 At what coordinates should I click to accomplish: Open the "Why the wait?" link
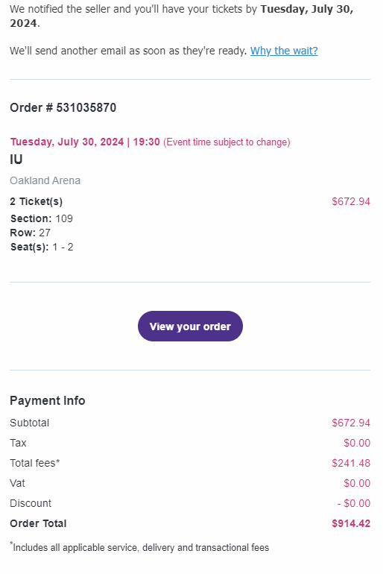(284, 51)
